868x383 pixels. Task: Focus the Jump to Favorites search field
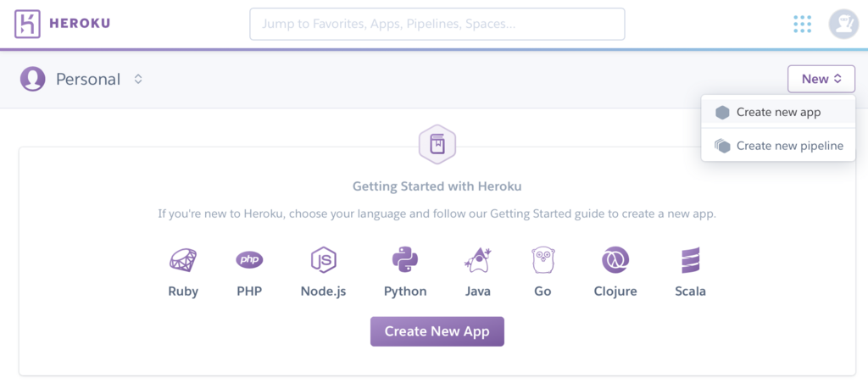(x=437, y=24)
